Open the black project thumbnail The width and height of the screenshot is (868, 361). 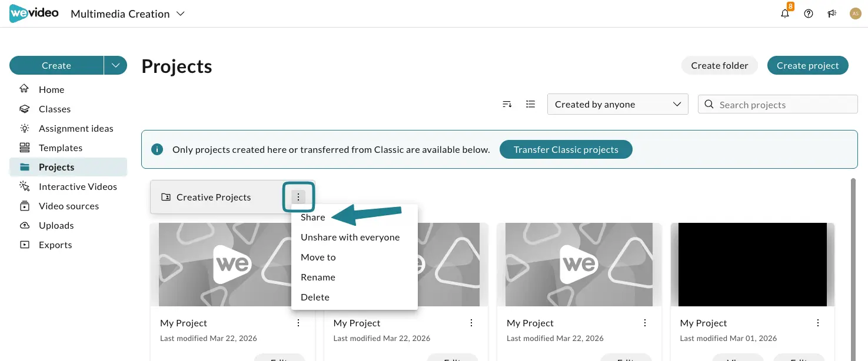(752, 265)
